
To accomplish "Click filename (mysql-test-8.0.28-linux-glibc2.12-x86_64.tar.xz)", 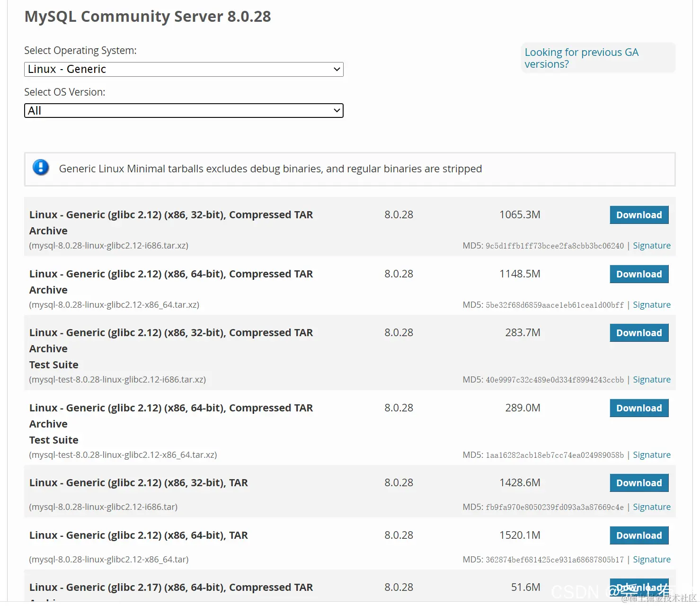I will [123, 455].
